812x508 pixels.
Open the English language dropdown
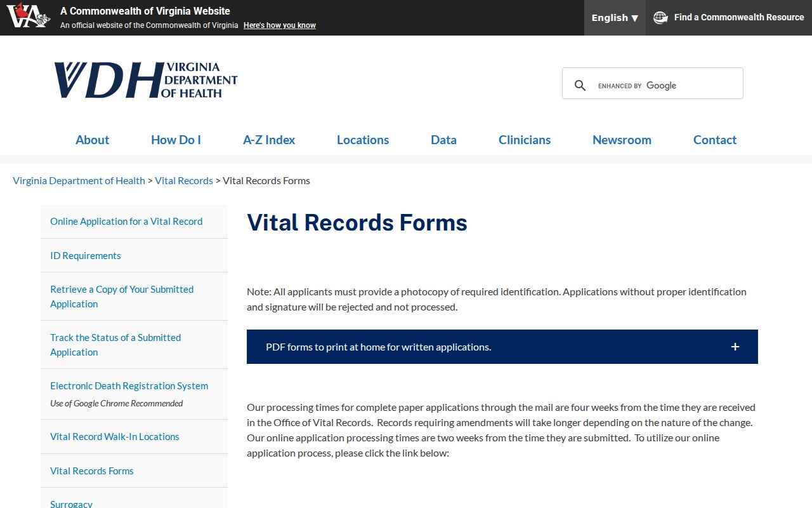(x=615, y=18)
